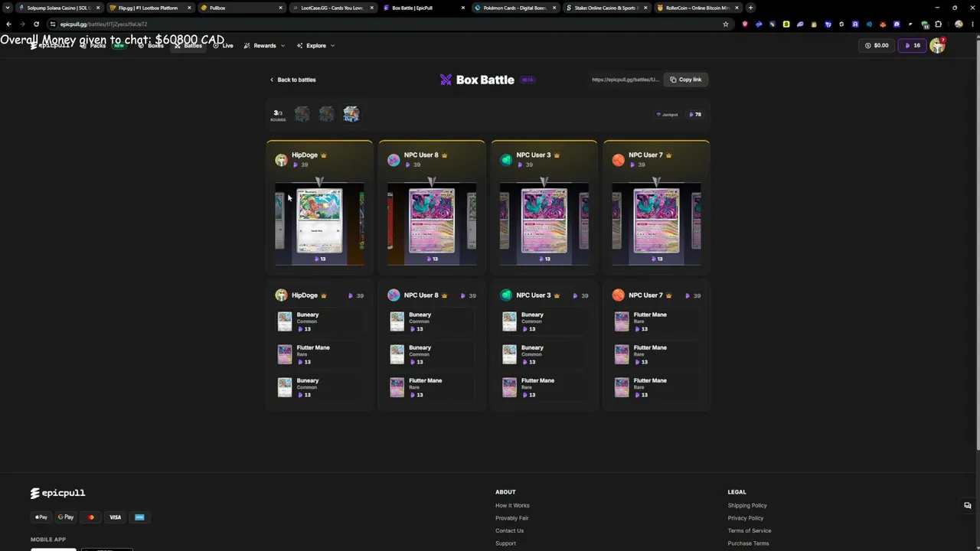The image size is (980, 551).
Task: Click the Visa payment icon
Action: tap(115, 517)
